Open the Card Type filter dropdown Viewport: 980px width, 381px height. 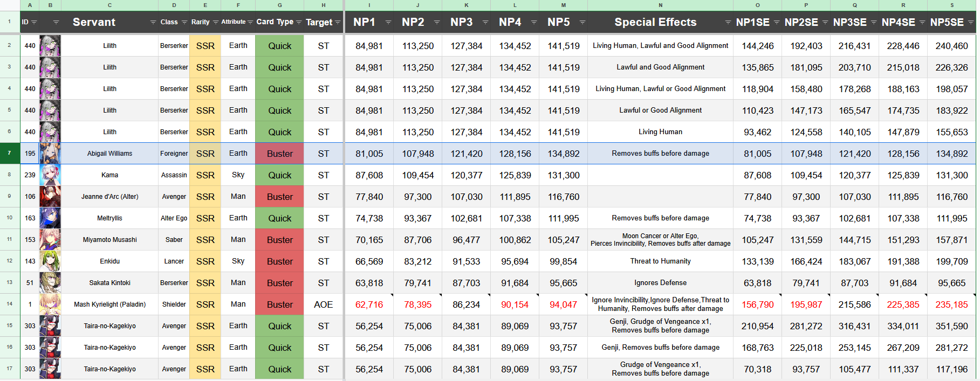(299, 22)
